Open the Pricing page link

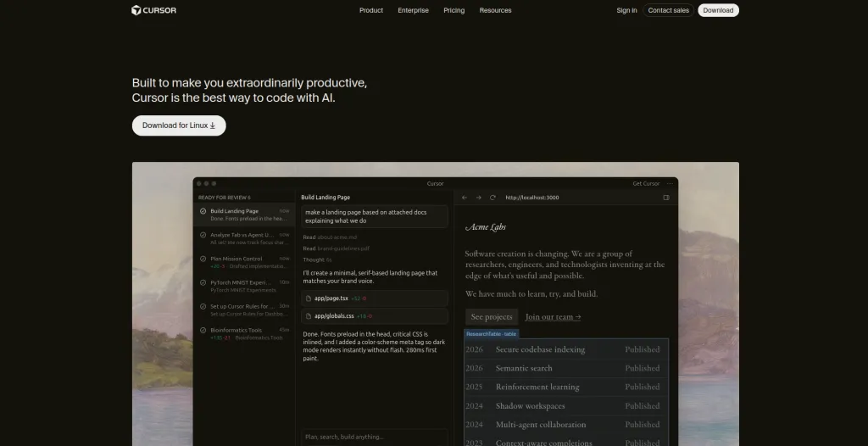[x=454, y=10]
